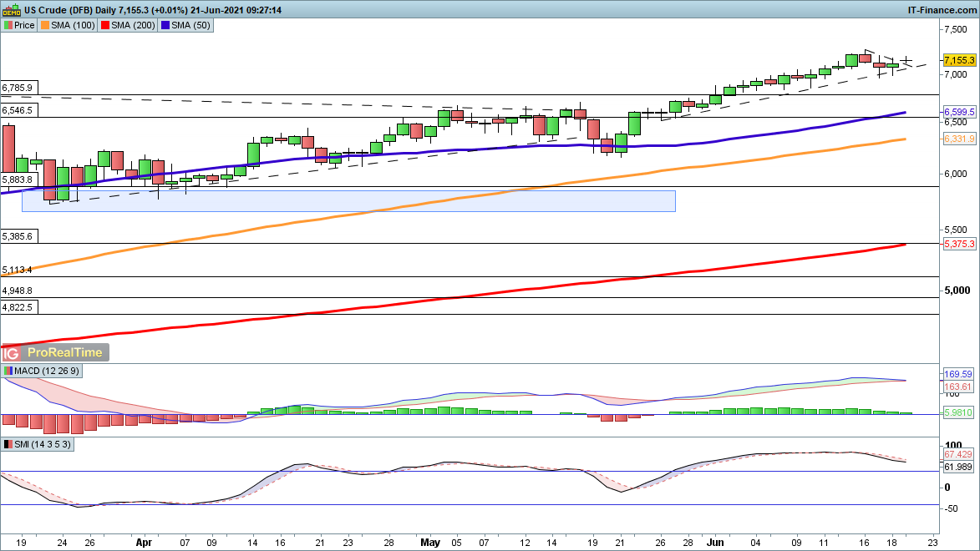Viewport: 980px width, 551px height.
Task: Click the SMA 200 value tag 5,375.3
Action: (959, 244)
